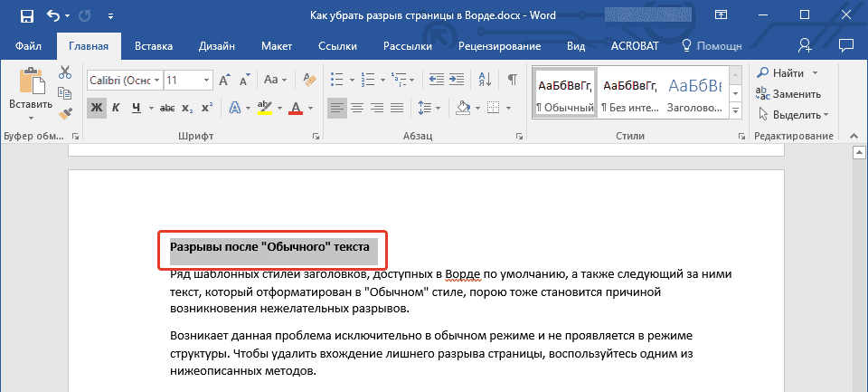
Task: Toggle italic К formatting
Action: pyautogui.click(x=116, y=108)
